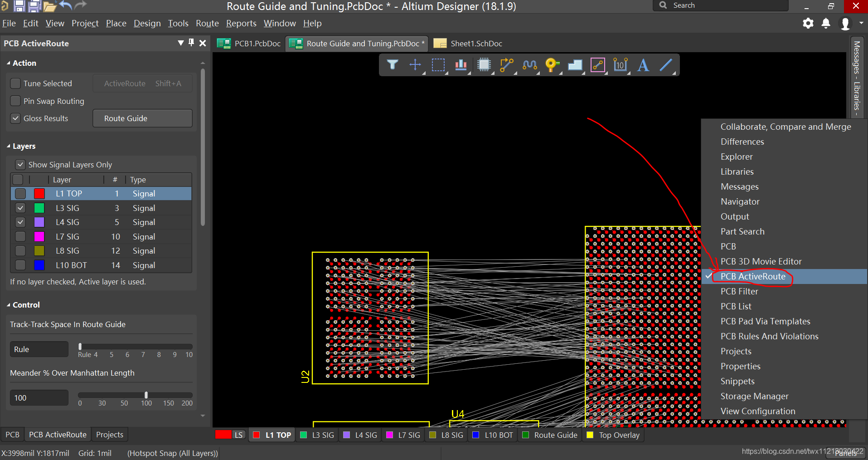The image size is (868, 460).
Task: Open the Route menu
Action: click(207, 23)
